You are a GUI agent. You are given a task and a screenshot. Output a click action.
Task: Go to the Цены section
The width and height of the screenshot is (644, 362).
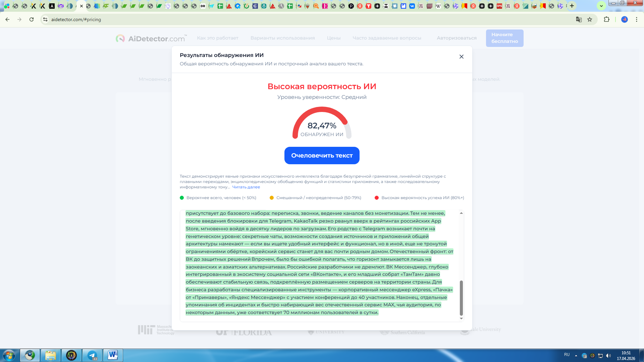point(334,38)
